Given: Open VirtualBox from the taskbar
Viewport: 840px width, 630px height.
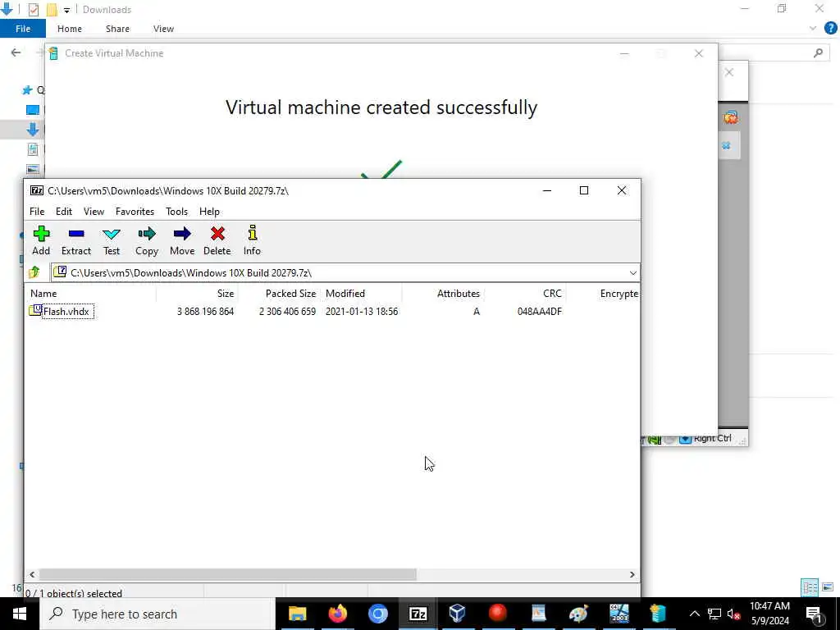Looking at the screenshot, I should [458, 614].
